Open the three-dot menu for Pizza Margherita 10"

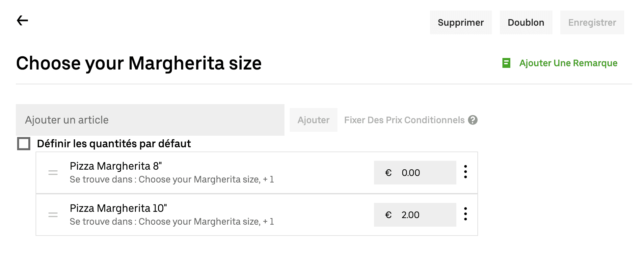(x=466, y=214)
